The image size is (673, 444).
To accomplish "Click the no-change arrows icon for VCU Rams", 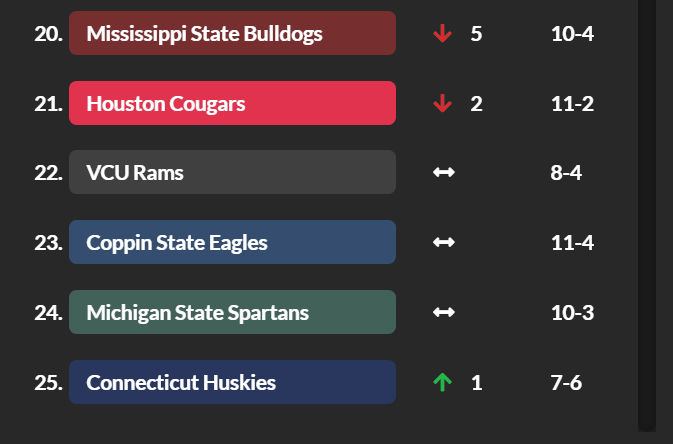I will click(x=443, y=173).
